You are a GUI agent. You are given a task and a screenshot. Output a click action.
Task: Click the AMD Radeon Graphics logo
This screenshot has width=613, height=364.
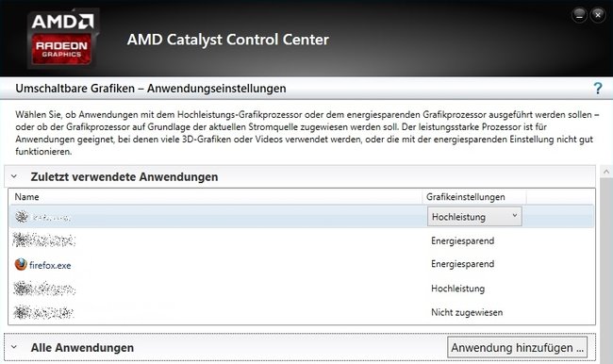63,39
